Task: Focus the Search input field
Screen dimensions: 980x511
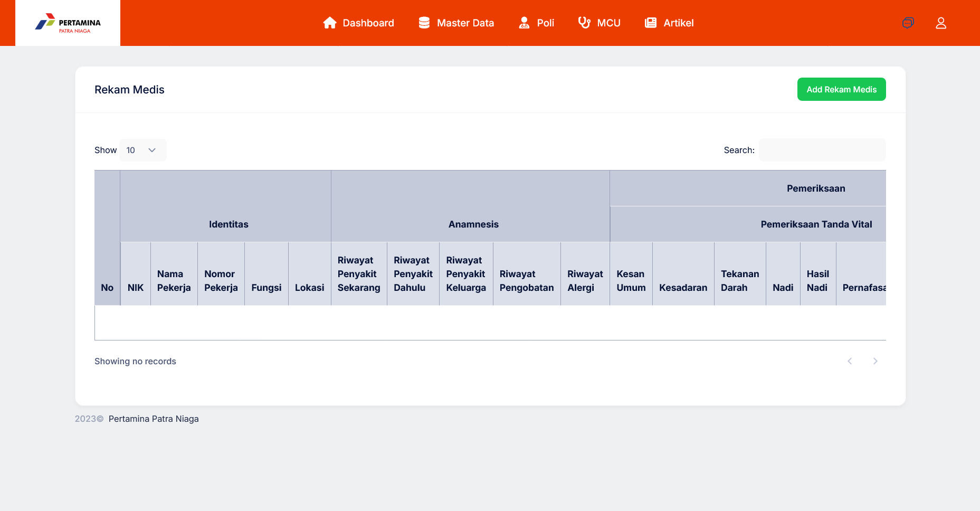Action: pos(822,150)
